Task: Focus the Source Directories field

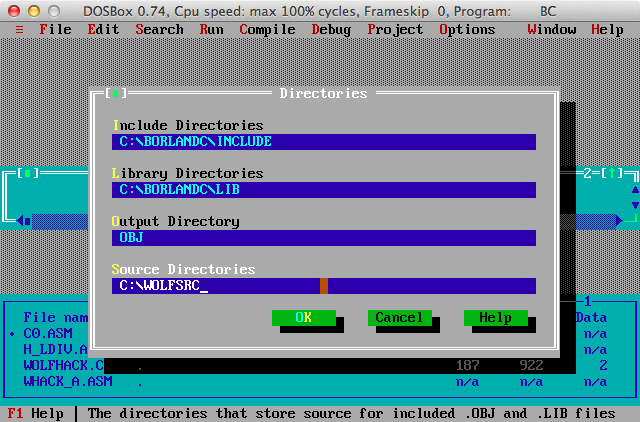Action: 324,286
